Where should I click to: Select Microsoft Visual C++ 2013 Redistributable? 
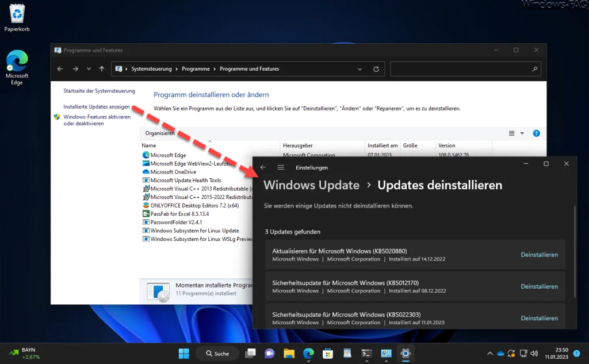coord(198,189)
